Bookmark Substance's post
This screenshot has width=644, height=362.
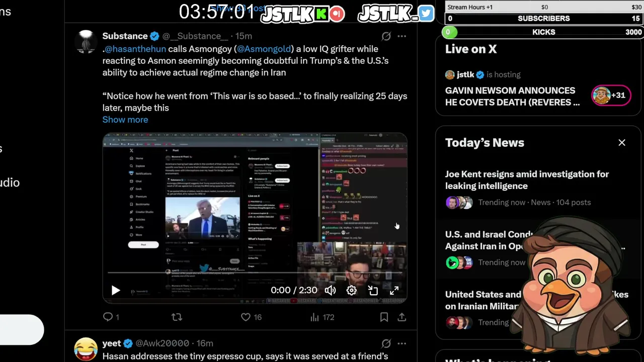(384, 317)
